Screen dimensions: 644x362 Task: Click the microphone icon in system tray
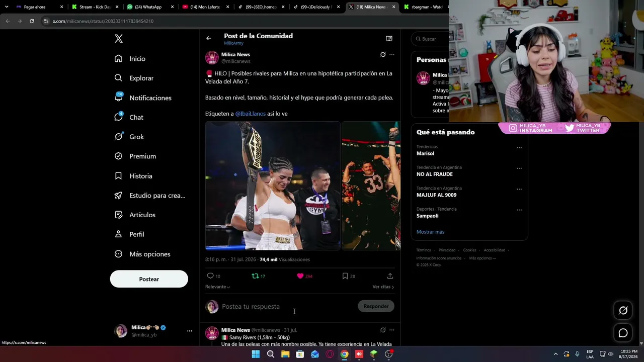point(577,354)
